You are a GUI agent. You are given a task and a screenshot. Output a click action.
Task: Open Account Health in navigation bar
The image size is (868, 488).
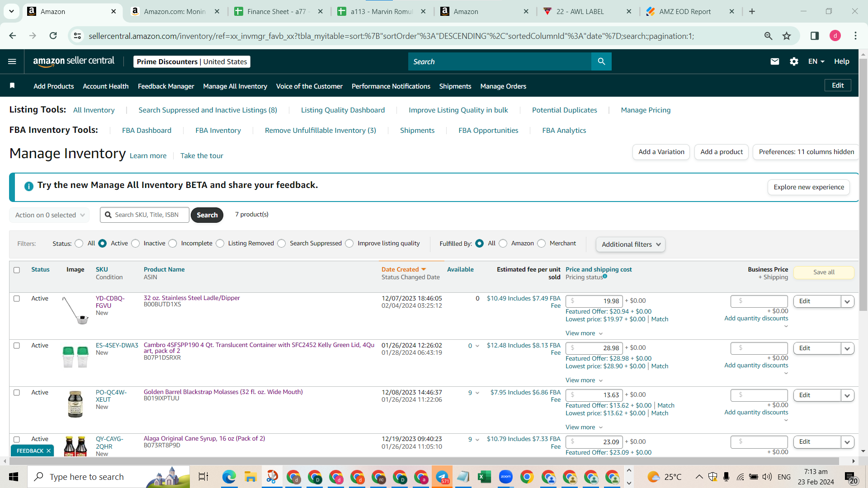point(105,86)
